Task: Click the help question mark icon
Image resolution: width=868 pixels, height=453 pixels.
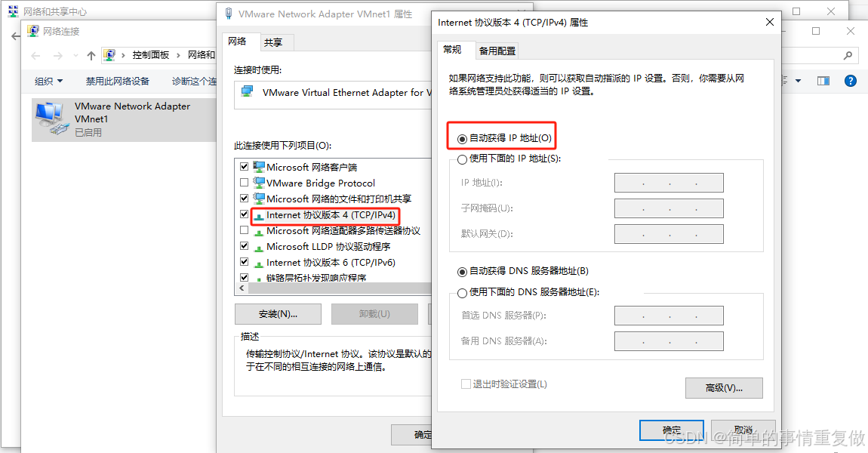Action: tap(851, 81)
